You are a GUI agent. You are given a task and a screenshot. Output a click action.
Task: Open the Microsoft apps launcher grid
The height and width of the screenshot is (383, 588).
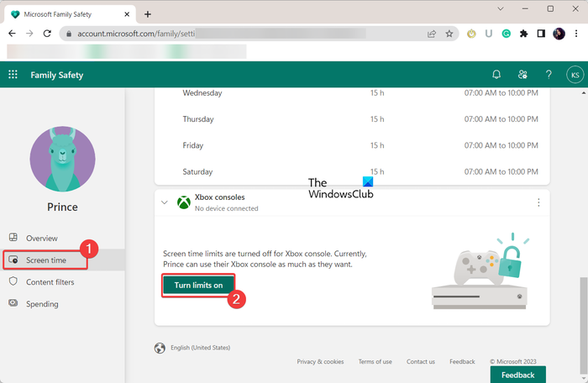tap(13, 75)
